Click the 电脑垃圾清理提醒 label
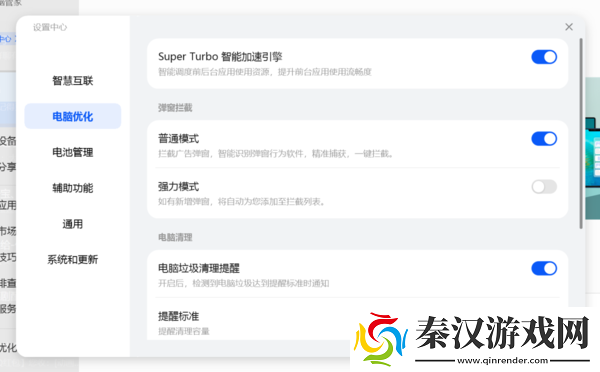The height and width of the screenshot is (372, 600). [199, 268]
